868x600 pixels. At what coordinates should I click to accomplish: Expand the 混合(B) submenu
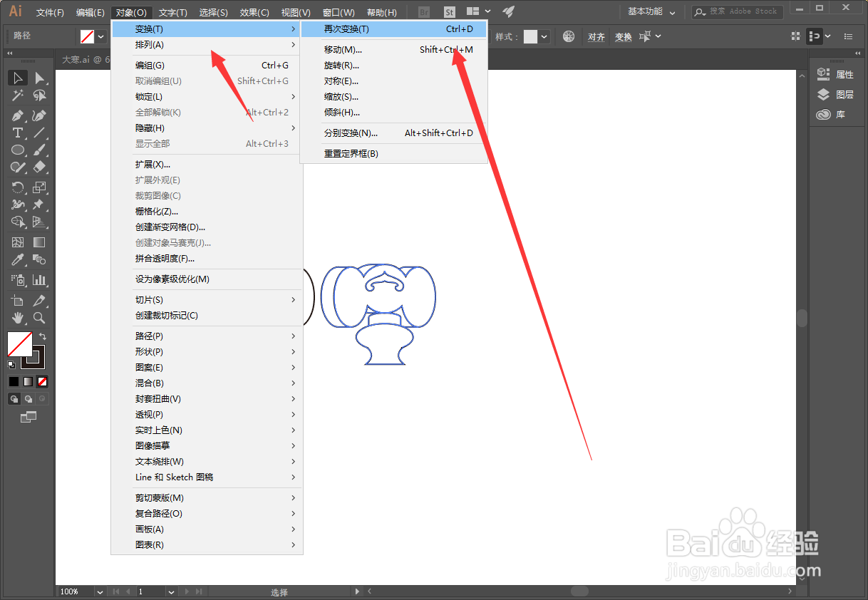pos(207,383)
